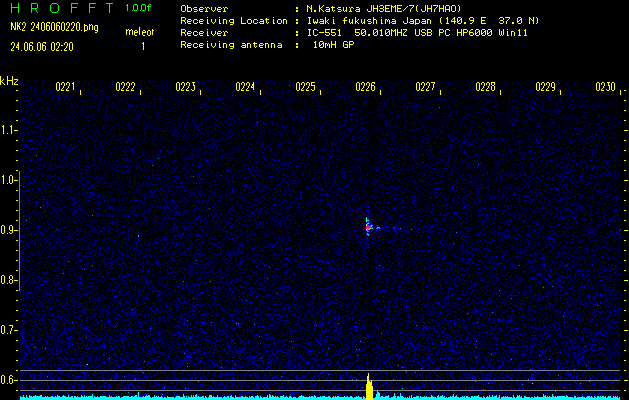
Task: Select the 0226 time marker
Action: [365, 88]
